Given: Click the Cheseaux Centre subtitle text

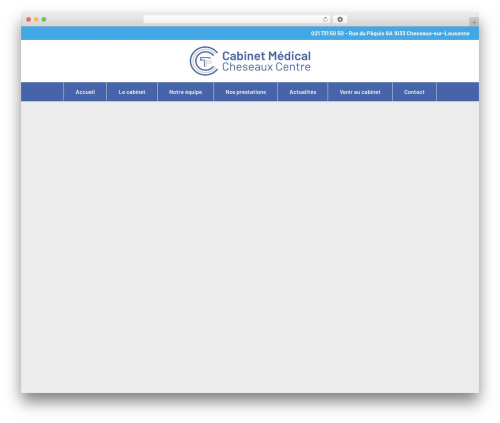Looking at the screenshot, I should pos(266,67).
